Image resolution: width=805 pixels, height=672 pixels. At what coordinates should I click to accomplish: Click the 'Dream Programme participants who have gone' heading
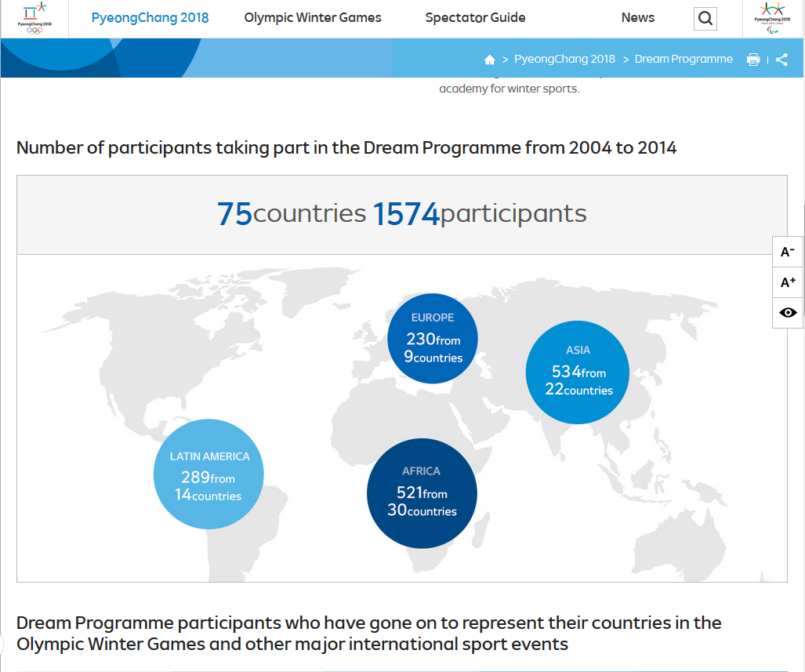pyautogui.click(x=368, y=633)
